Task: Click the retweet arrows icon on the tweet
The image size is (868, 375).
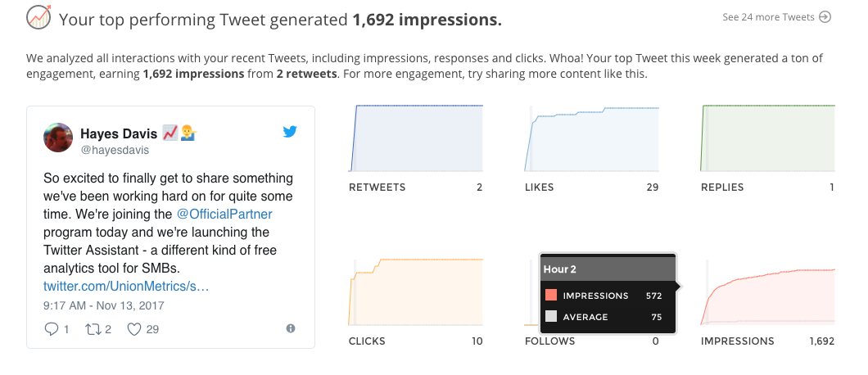Action: (x=92, y=330)
